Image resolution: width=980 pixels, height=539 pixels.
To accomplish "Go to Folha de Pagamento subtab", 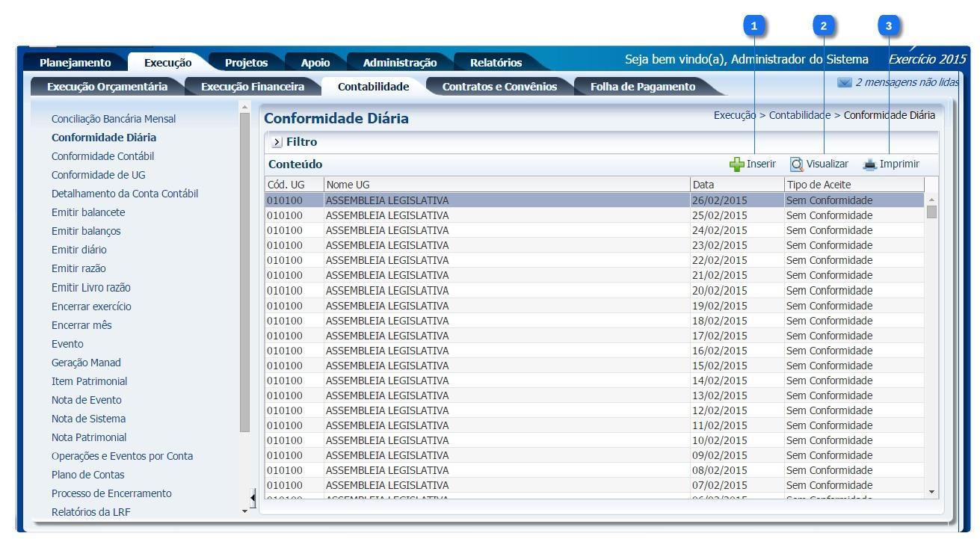I will point(642,87).
